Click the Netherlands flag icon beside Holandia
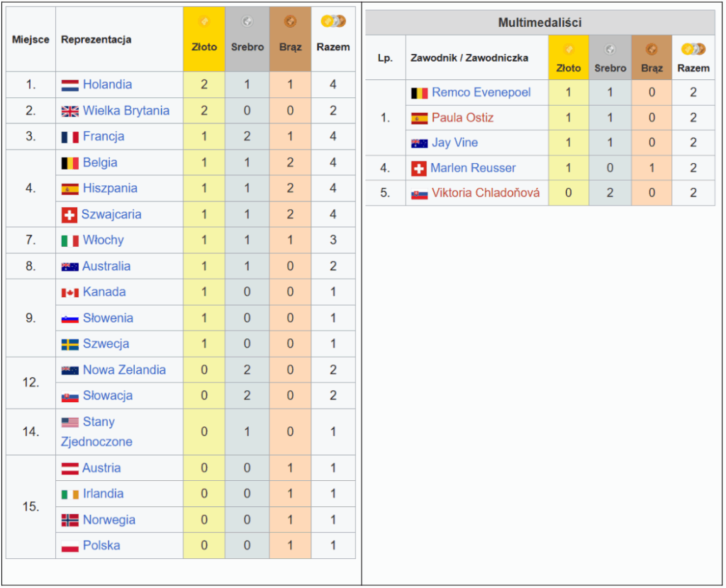The width and height of the screenshot is (726, 588). (69, 85)
